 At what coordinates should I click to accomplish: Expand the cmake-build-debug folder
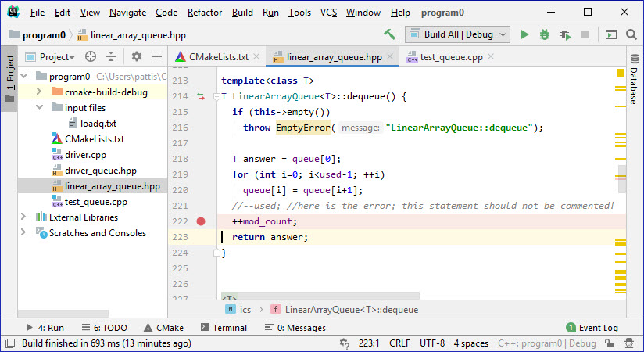(39, 92)
